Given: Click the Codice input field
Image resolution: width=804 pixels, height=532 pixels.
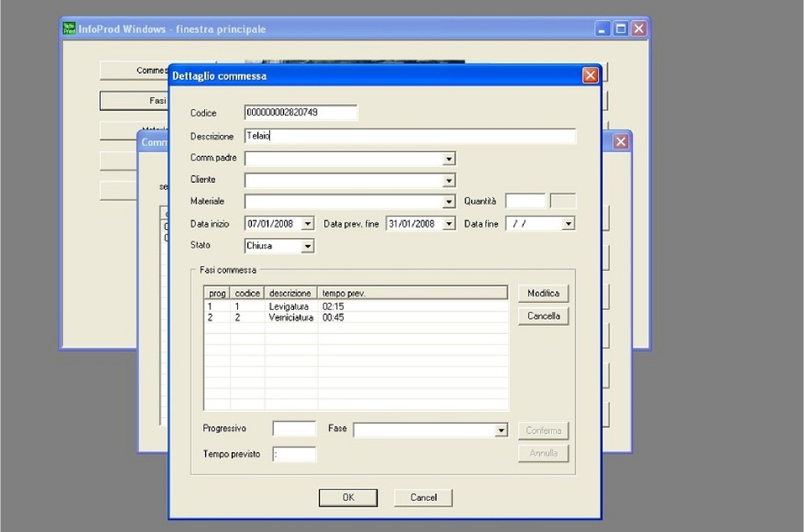Looking at the screenshot, I should pos(301,113).
